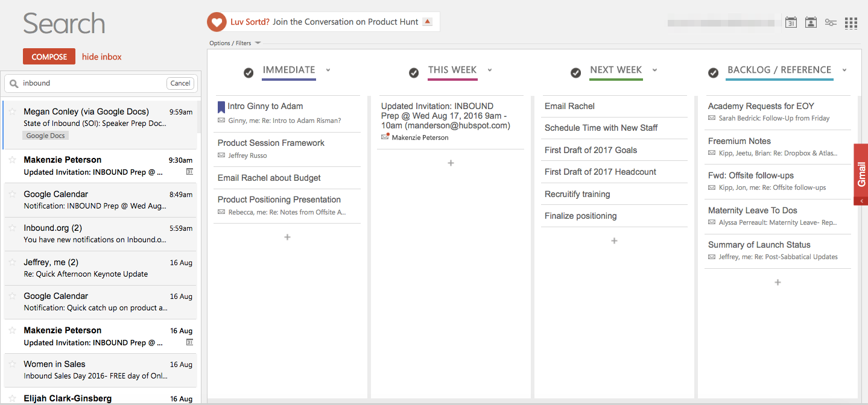Star the Megan Conley email
This screenshot has height=405, width=868.
point(12,111)
